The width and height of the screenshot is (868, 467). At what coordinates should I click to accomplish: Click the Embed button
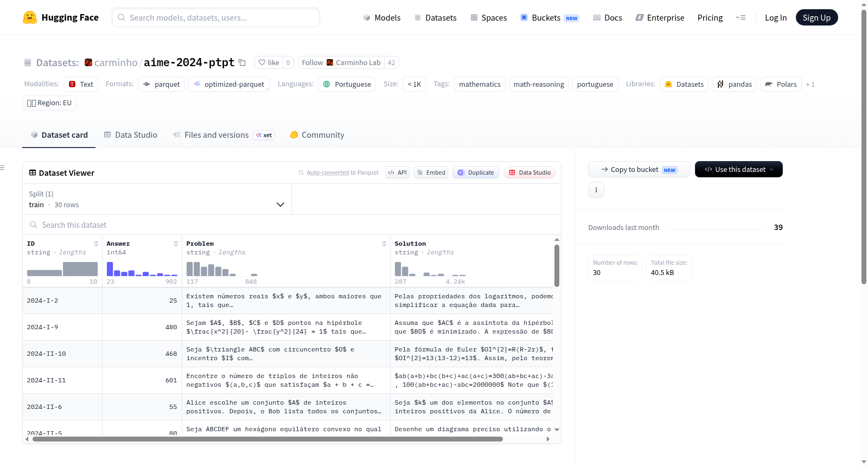click(x=431, y=172)
